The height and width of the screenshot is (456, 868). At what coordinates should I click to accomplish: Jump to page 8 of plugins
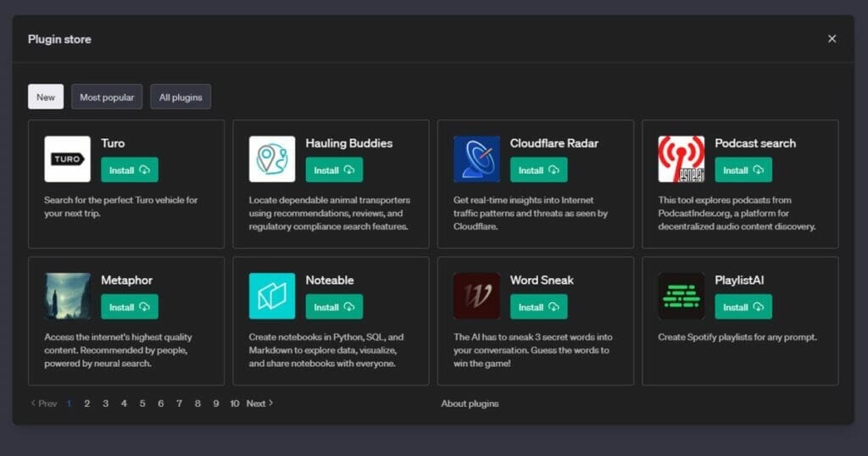(198, 403)
